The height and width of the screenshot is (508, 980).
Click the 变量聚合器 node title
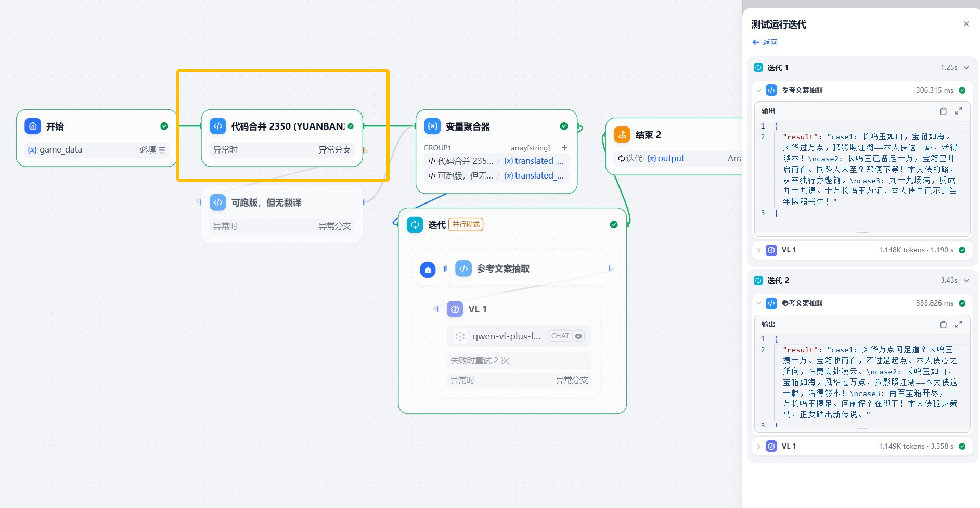[468, 126]
